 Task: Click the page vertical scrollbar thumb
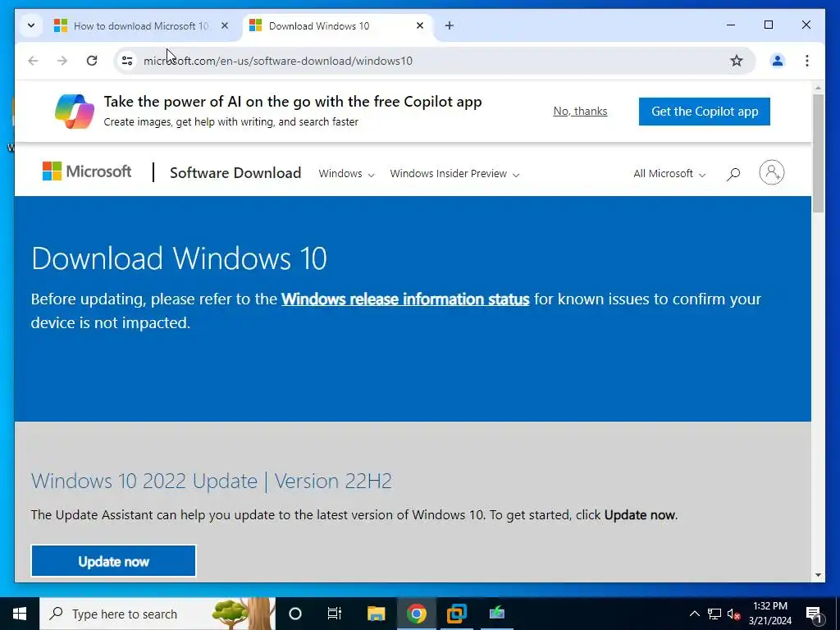tap(818, 153)
